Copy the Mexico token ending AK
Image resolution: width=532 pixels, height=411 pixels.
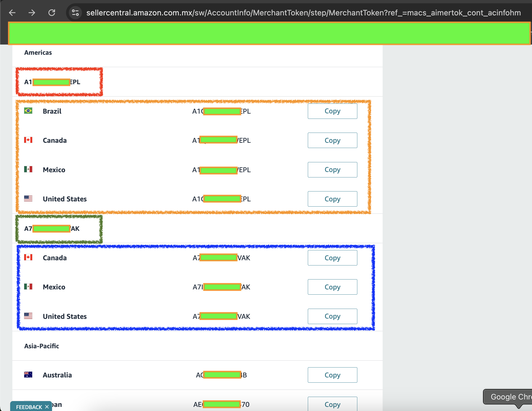point(332,287)
